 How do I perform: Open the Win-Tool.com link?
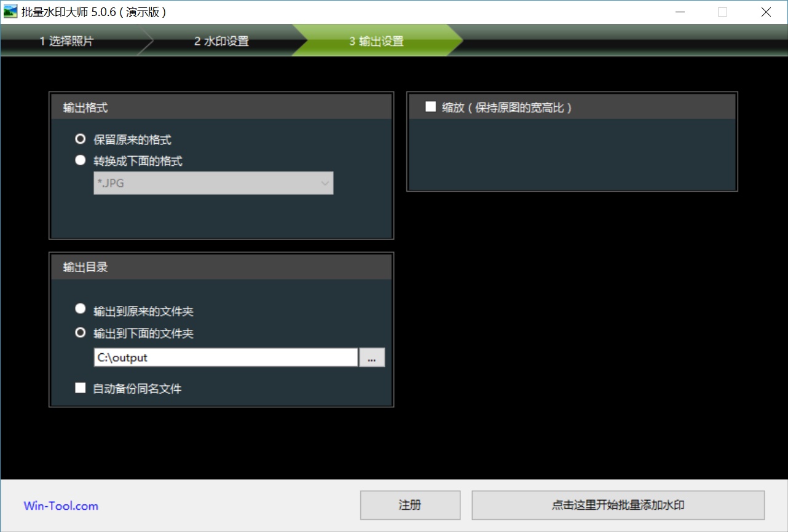pyautogui.click(x=61, y=506)
